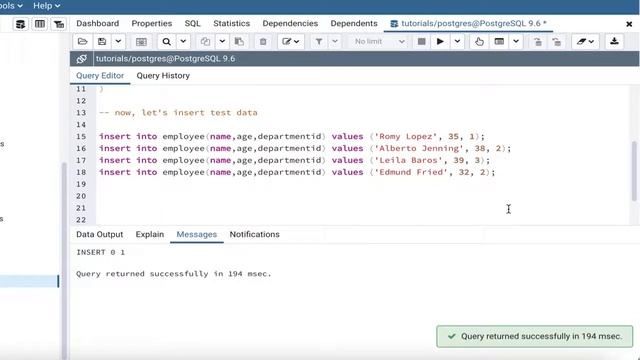
Task: Click the Stop query square icon
Action: (x=422, y=41)
